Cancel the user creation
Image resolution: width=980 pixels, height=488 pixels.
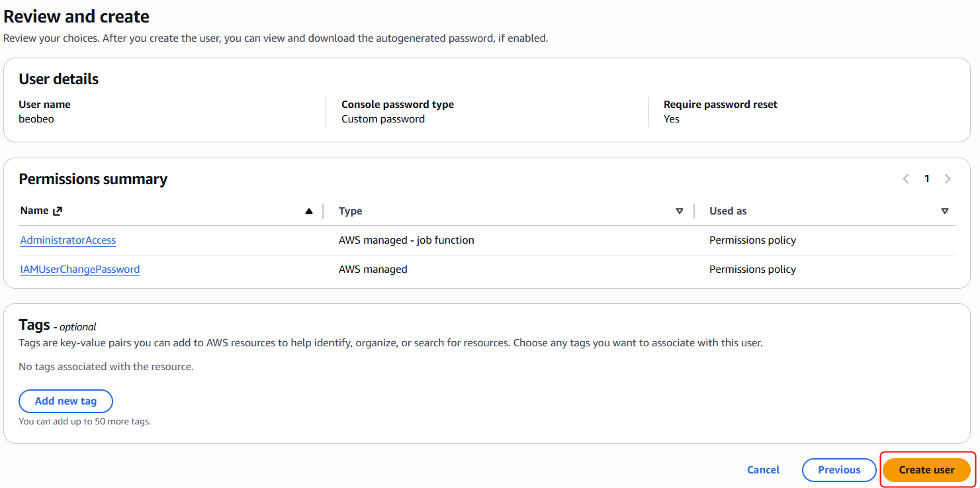pos(763,470)
